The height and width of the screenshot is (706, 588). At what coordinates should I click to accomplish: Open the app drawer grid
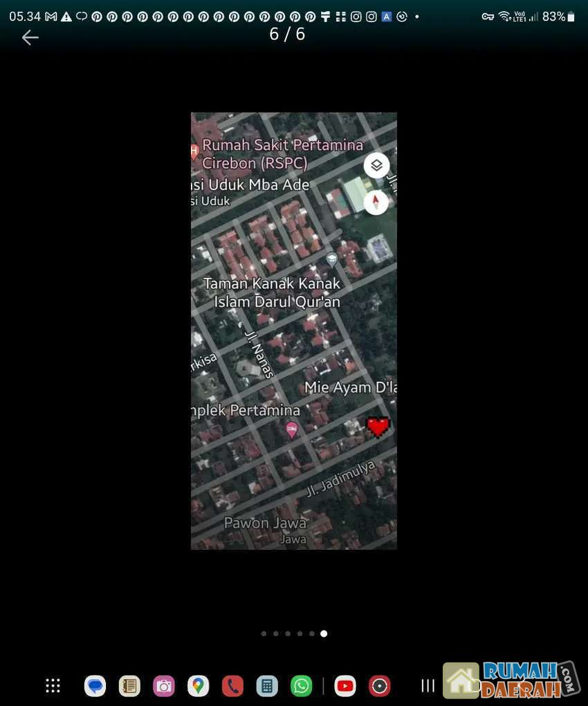(53, 685)
